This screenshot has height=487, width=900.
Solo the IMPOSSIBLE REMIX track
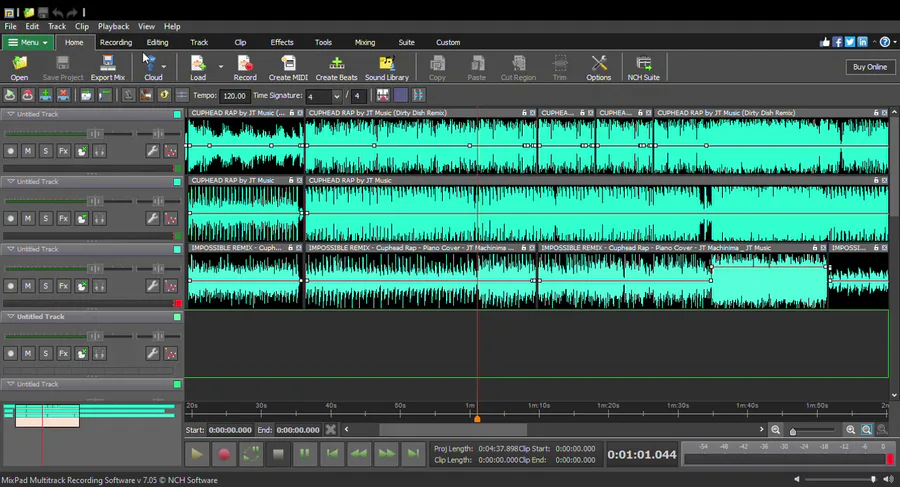(46, 286)
